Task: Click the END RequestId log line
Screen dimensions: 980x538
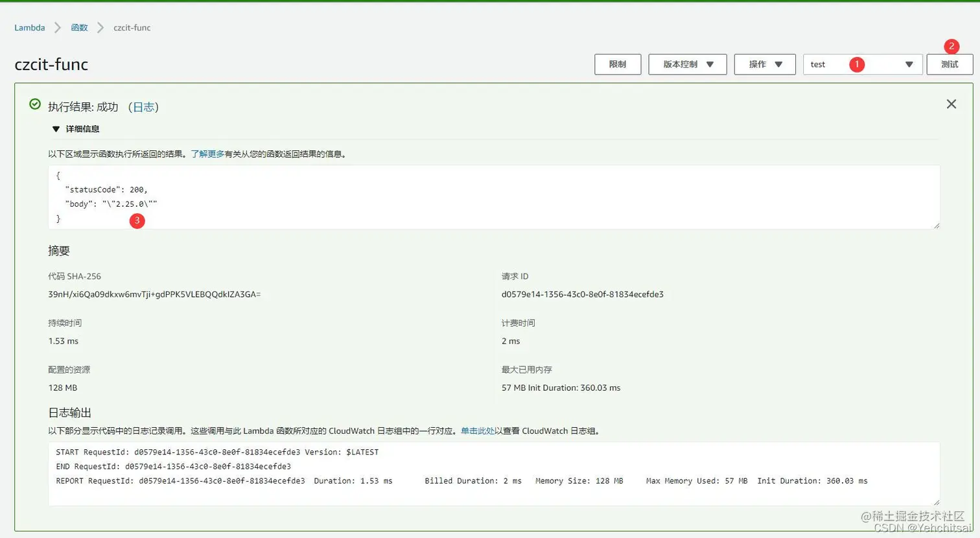Action: point(173,466)
